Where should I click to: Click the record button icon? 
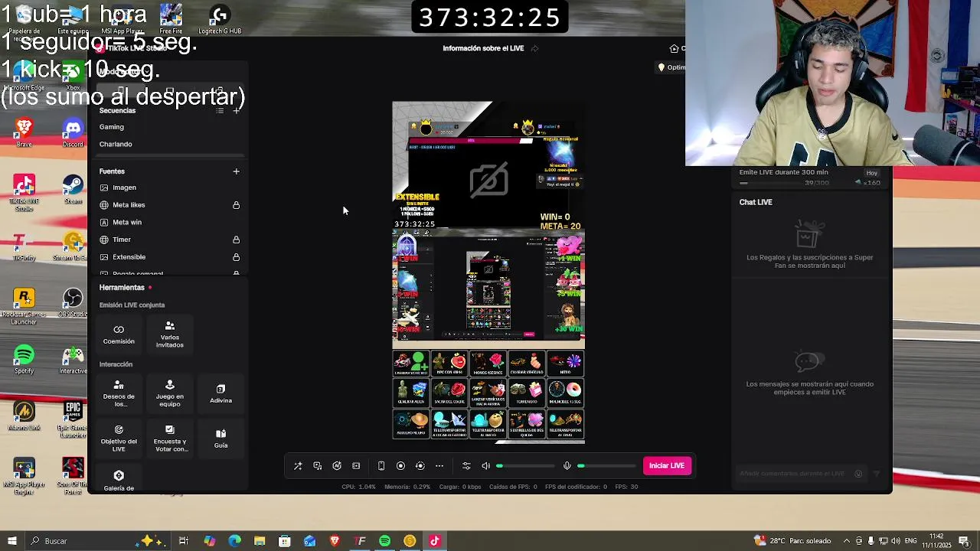tap(400, 465)
